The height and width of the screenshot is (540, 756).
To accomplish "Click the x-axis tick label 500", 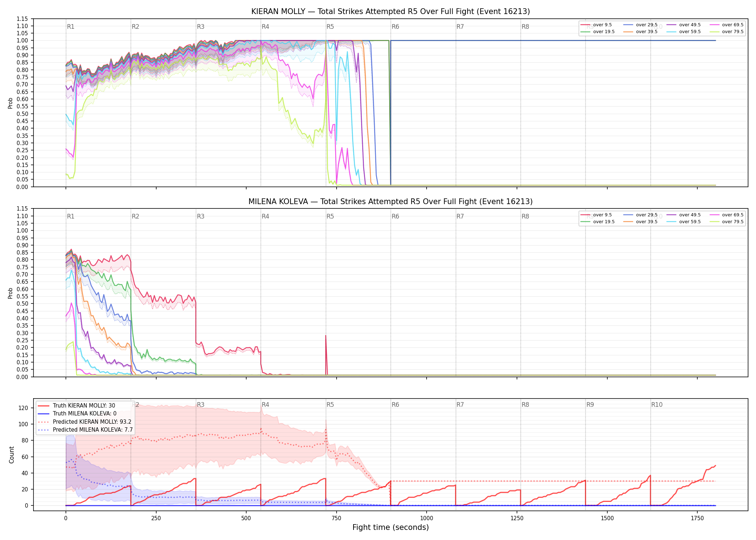I will click(x=246, y=518).
